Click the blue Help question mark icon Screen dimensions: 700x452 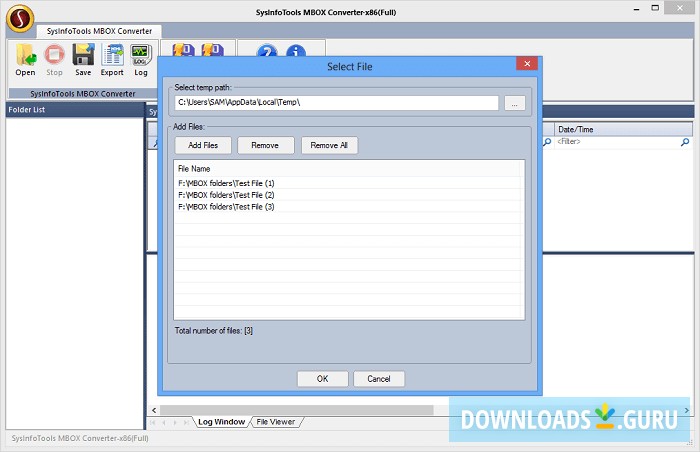267,50
